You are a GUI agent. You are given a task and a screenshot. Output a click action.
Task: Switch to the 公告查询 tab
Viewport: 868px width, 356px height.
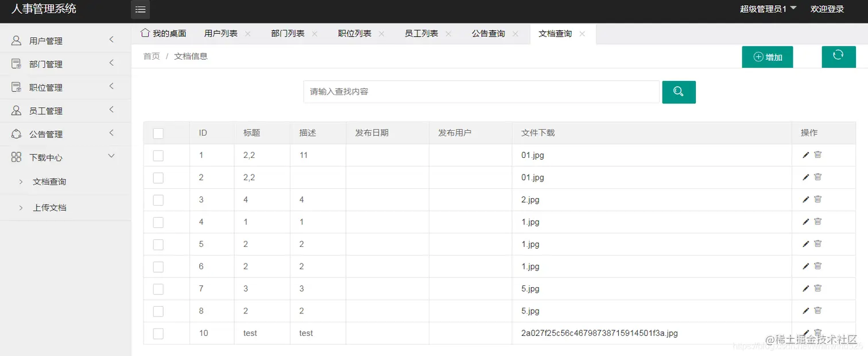point(489,33)
